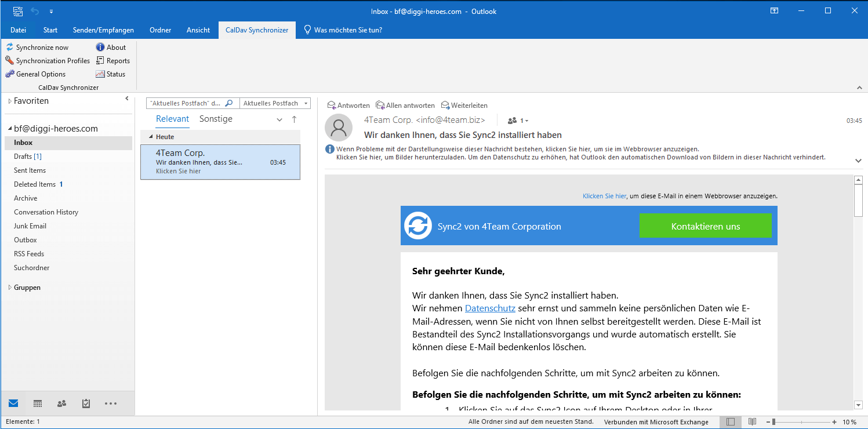Viewport: 868px width, 429px height.
Task: Forward email with Weiterleiten
Action: pyautogui.click(x=464, y=106)
